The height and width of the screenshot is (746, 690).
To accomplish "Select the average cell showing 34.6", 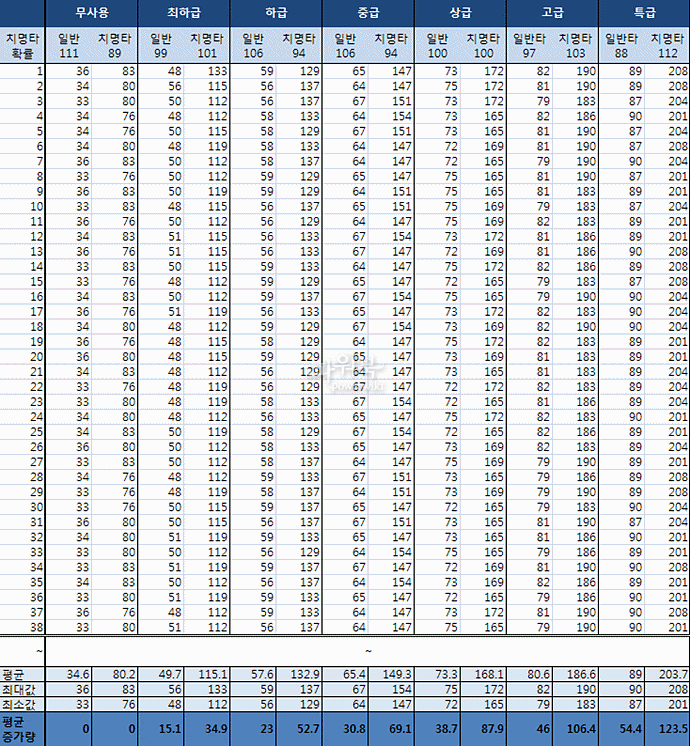I will [68, 675].
